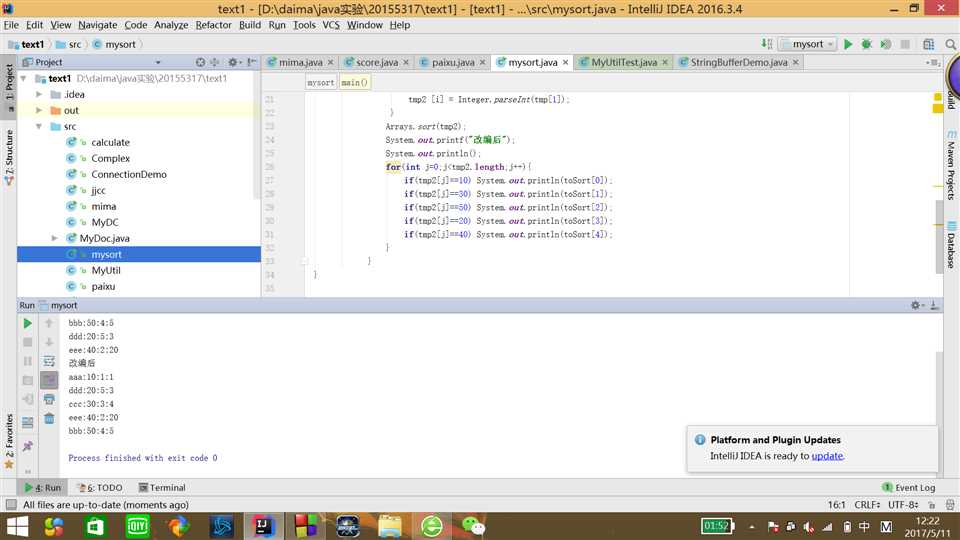Toggle tool window bars via status corner icon

(11, 504)
